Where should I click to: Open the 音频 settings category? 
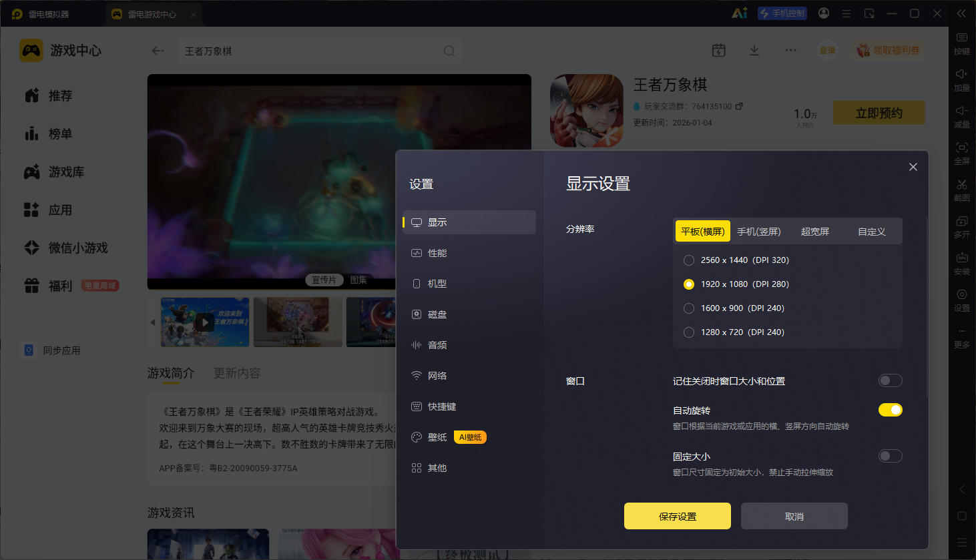[x=469, y=345]
